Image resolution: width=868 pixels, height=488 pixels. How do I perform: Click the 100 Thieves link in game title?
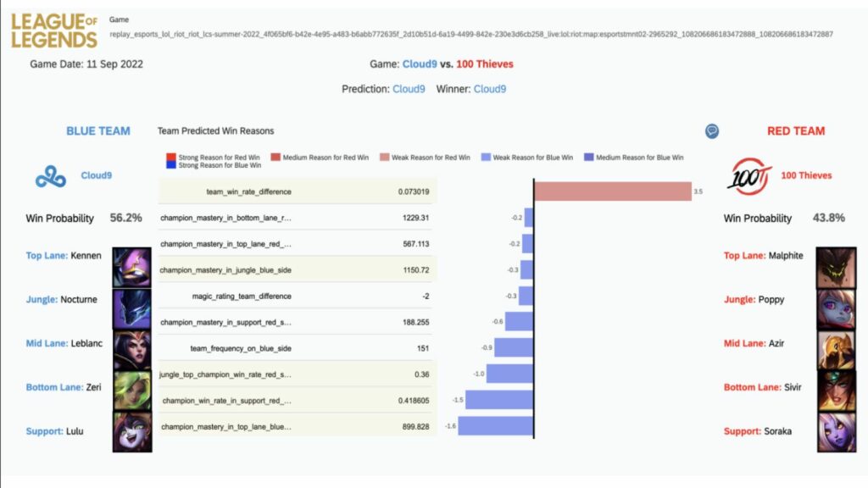[x=484, y=64]
